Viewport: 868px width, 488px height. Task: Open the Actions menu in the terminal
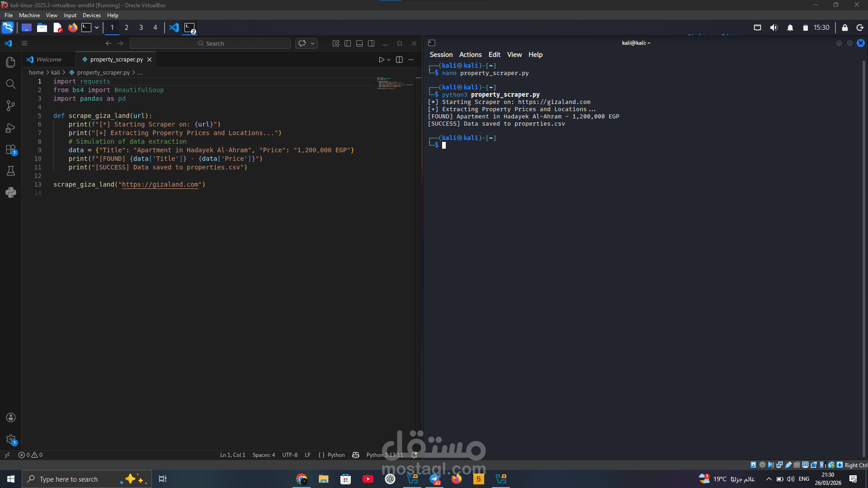pos(470,54)
